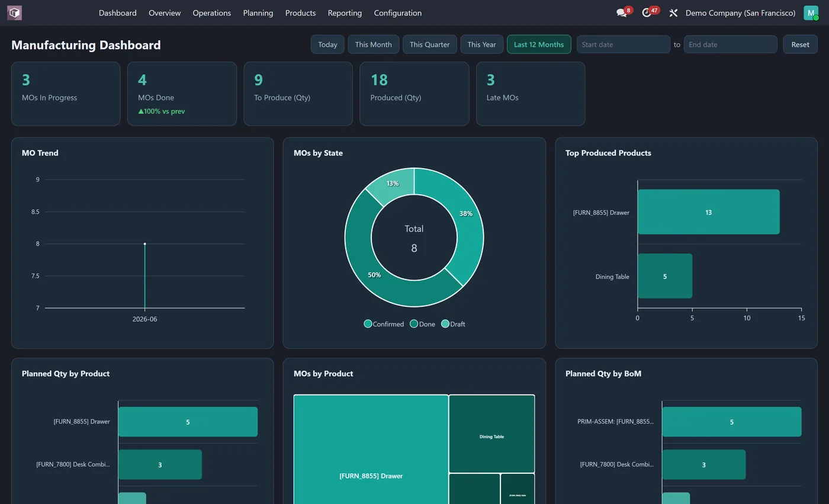Open the messages chat icon
Viewport: 829px width, 504px height.
click(621, 12)
